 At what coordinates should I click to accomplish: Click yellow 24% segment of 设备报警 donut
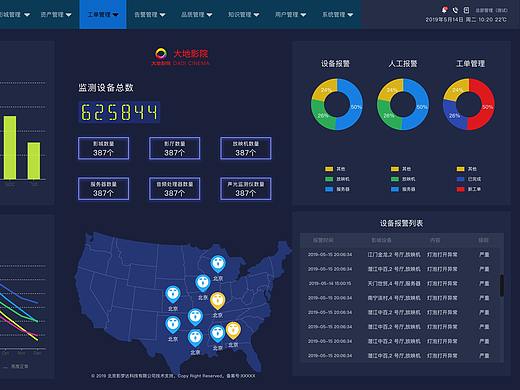tap(326, 90)
